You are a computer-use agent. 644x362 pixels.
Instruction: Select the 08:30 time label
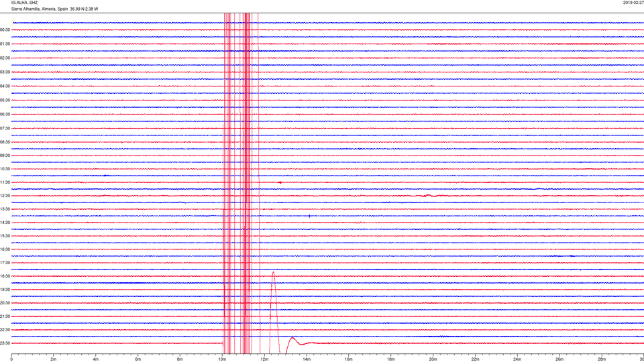click(5, 142)
